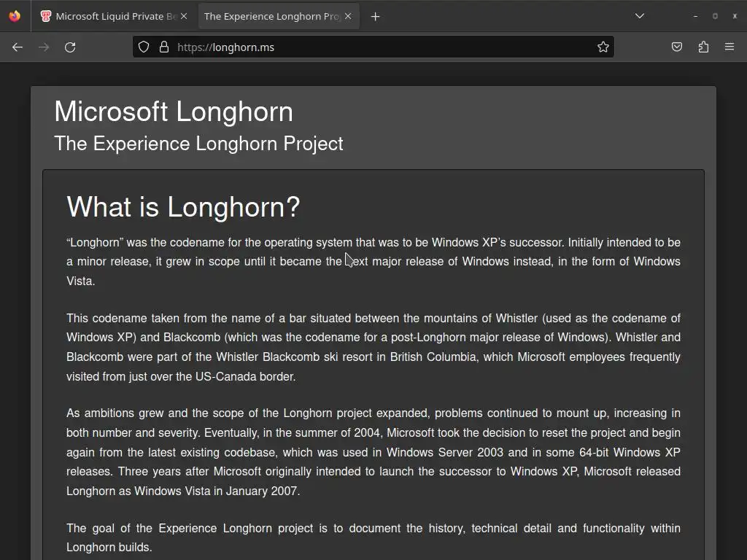Click the Microsoft Longhorn site title

click(x=174, y=112)
